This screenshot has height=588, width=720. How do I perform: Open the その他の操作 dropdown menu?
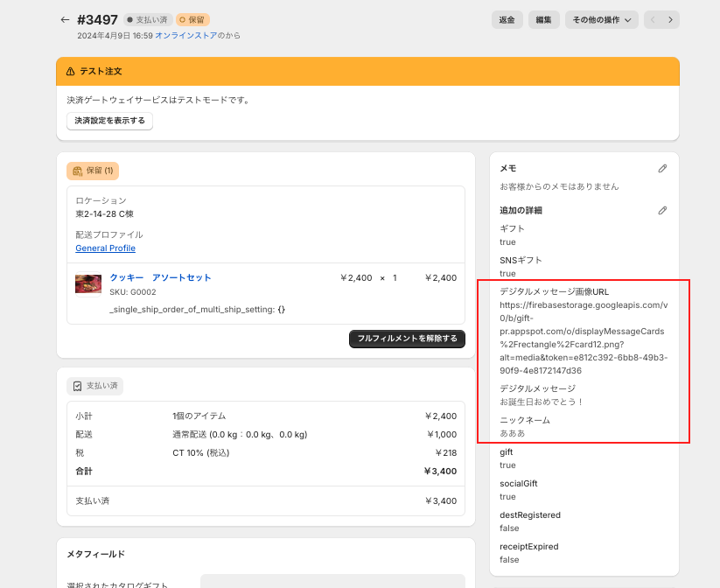coord(602,19)
